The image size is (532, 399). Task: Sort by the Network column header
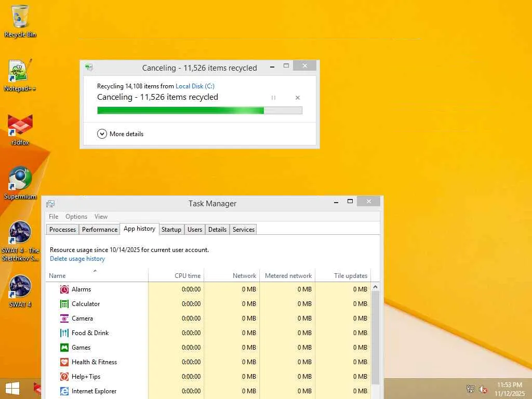[232, 275]
